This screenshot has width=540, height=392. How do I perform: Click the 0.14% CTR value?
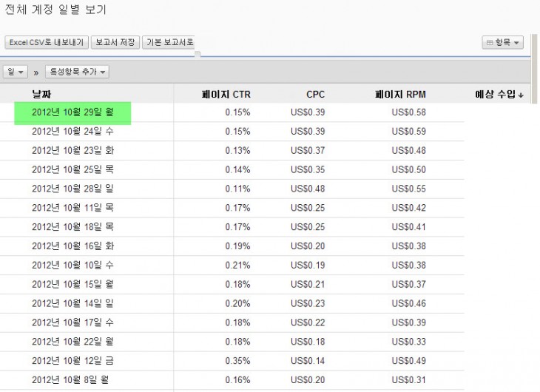click(237, 169)
